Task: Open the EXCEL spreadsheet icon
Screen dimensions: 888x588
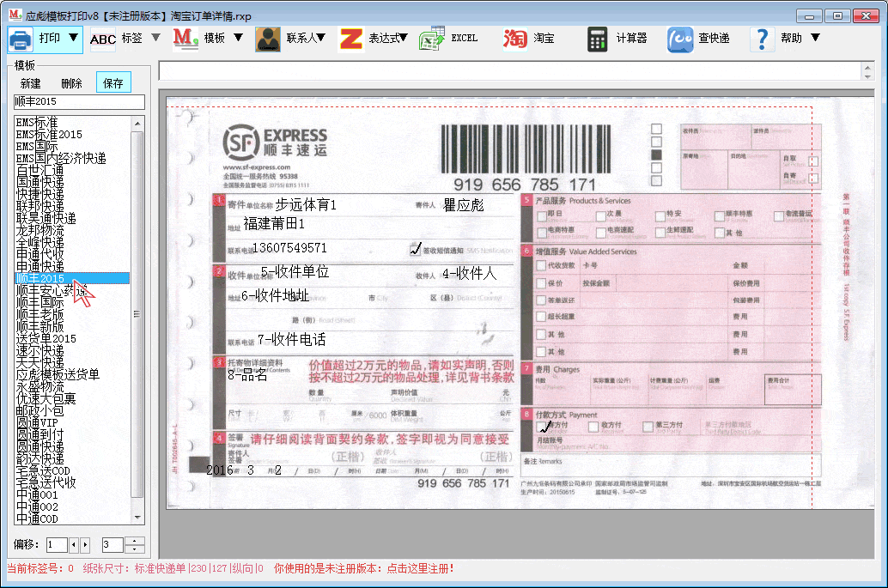Action: click(432, 39)
